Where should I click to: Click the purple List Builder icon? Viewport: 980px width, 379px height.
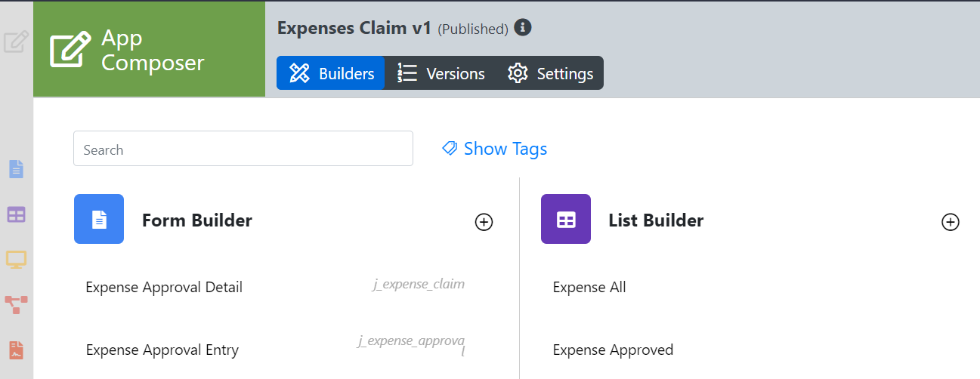566,220
